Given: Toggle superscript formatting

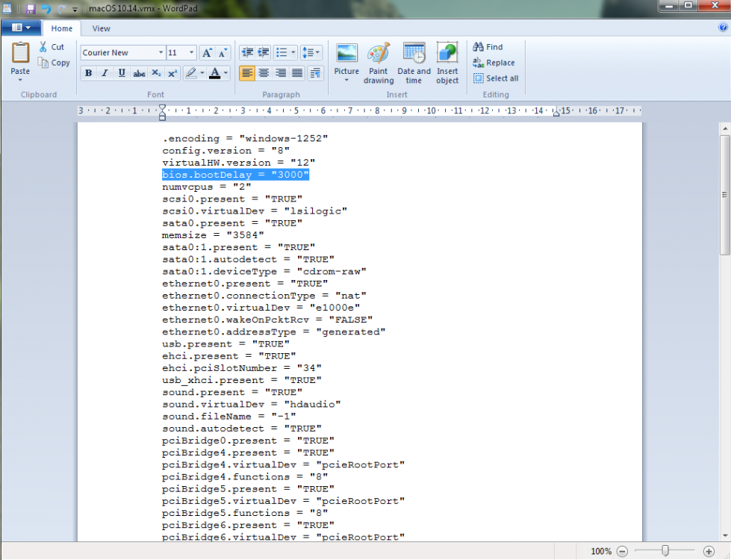Looking at the screenshot, I should [172, 73].
